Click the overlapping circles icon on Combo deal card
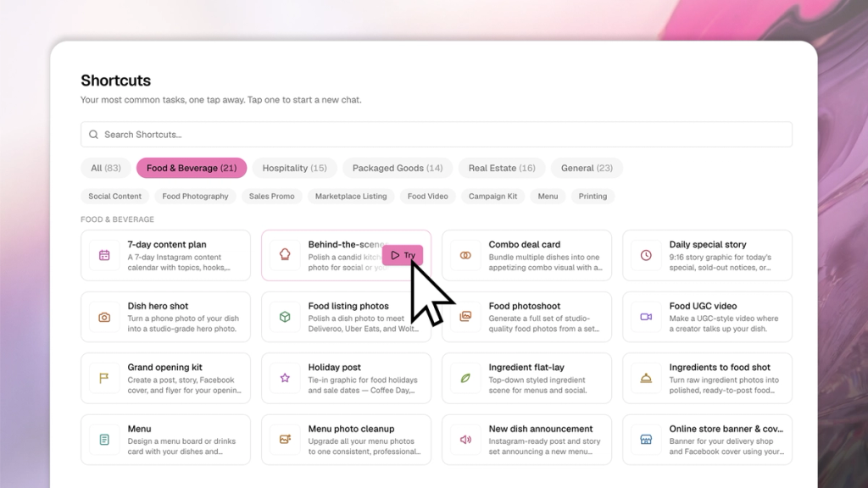Screen dimensions: 868x488 point(465,255)
